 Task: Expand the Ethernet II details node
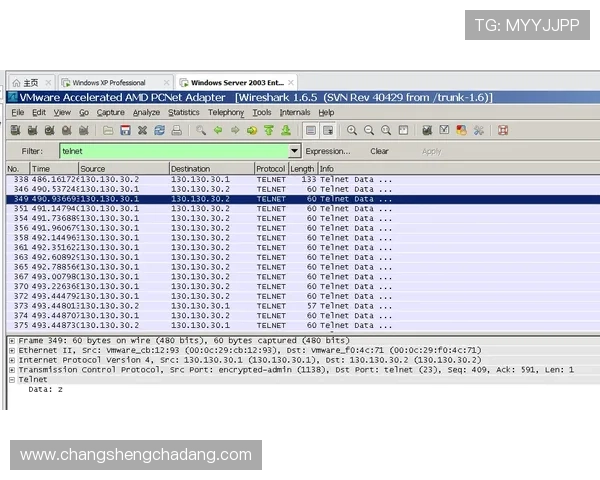click(12, 350)
